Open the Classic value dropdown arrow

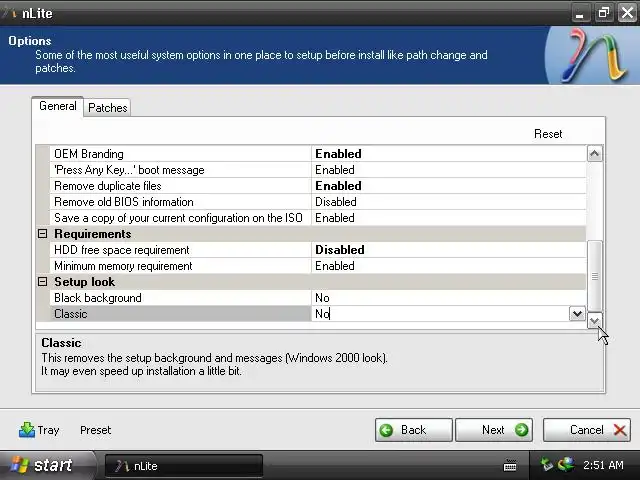pyautogui.click(x=577, y=314)
